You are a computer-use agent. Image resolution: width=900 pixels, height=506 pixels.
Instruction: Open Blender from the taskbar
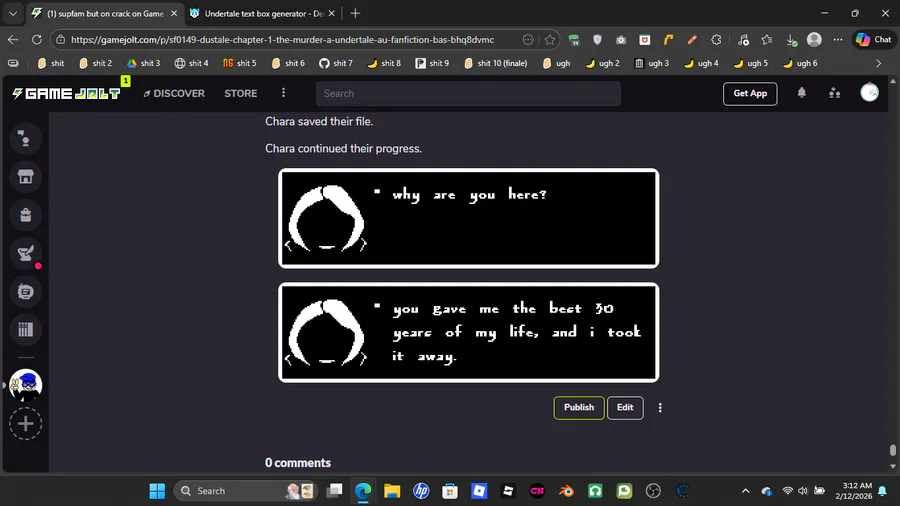coord(566,491)
